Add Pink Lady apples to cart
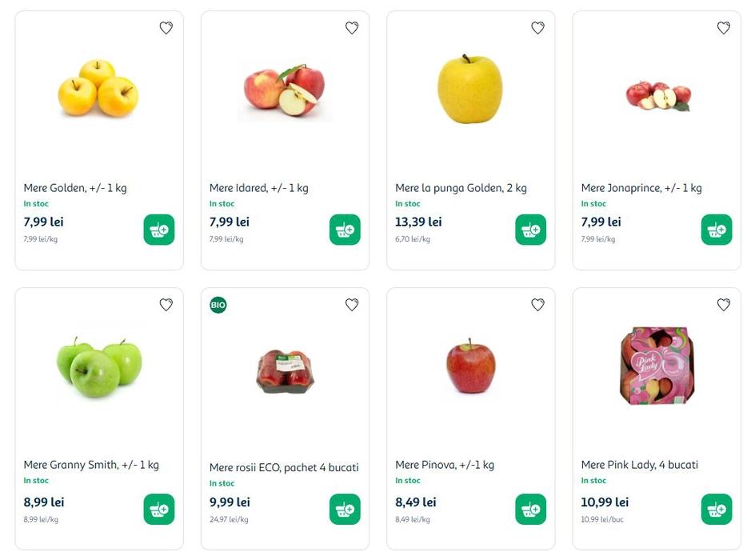The width and height of the screenshot is (747, 560). coord(717,510)
